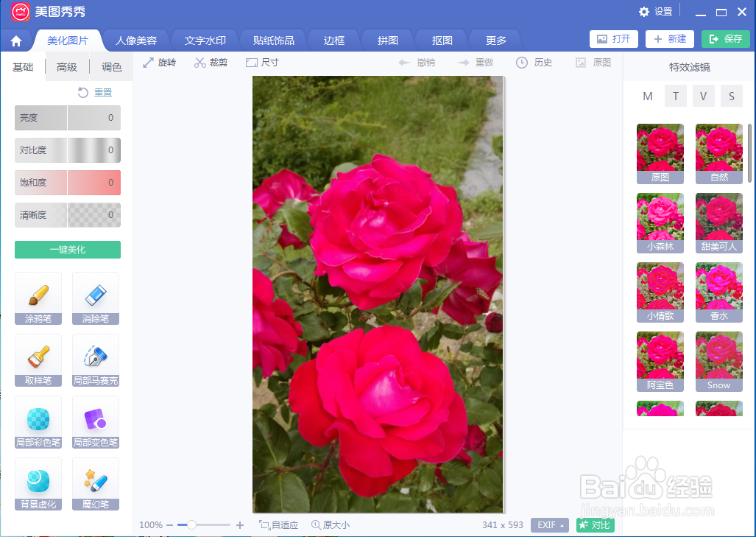Select the 局部变色笔 tool

click(96, 421)
